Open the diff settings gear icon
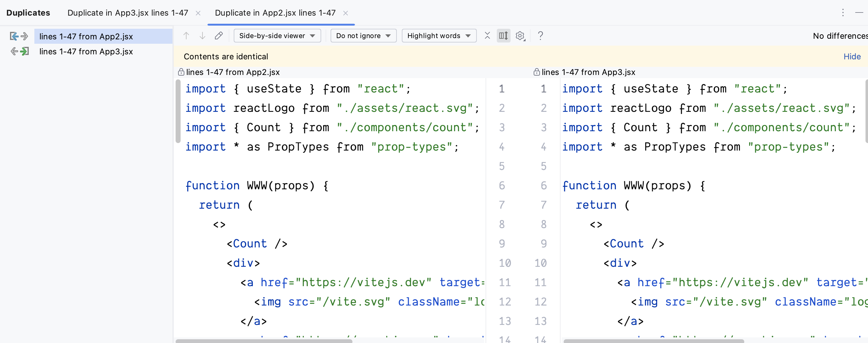 [x=520, y=36]
